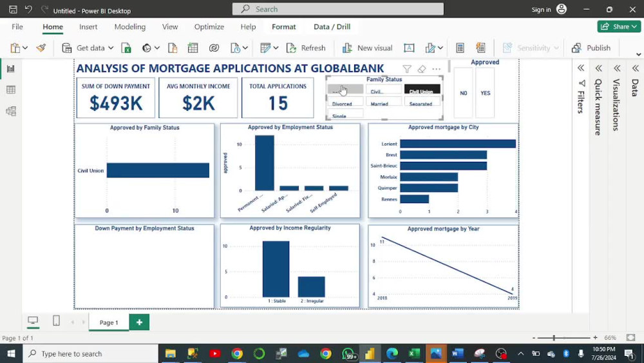Click the Recent sources clock icon
This screenshot has width=644, height=363.
[x=235, y=48]
